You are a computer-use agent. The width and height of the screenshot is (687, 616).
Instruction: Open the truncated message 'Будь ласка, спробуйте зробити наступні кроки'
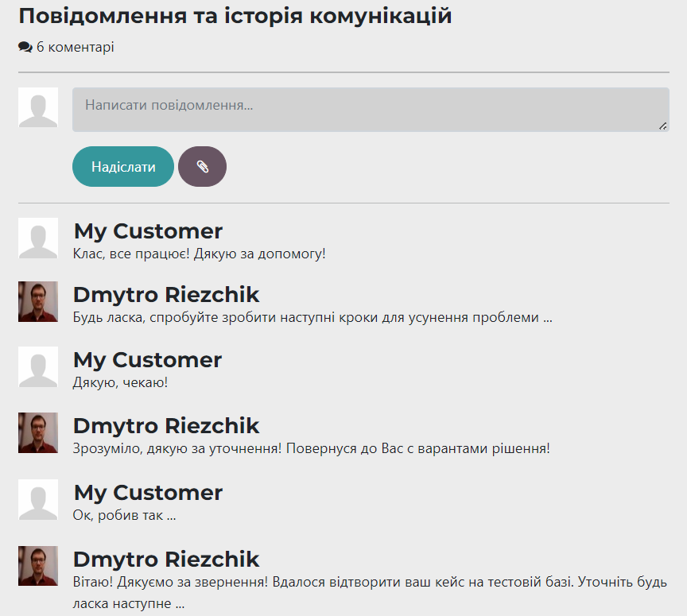point(312,318)
